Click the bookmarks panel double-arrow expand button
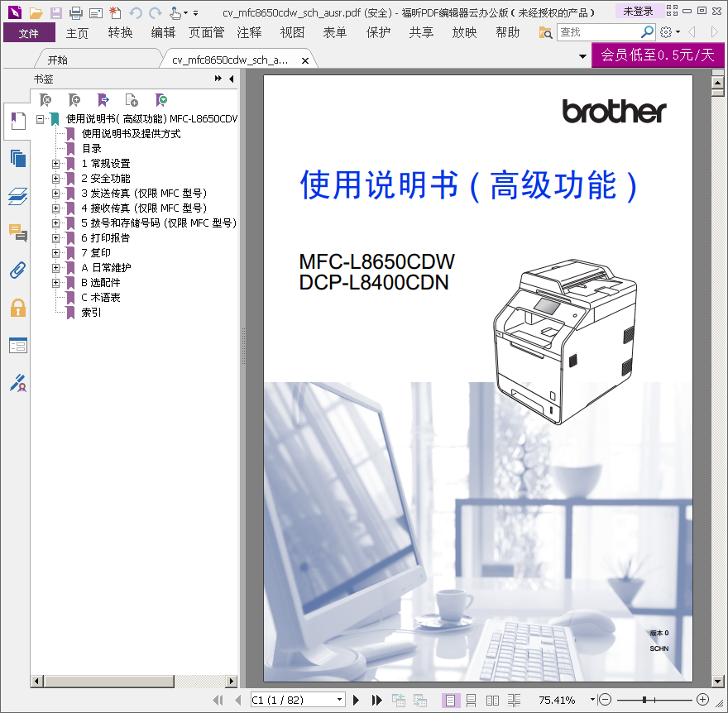Screen dimensions: 728x713 tap(218, 79)
